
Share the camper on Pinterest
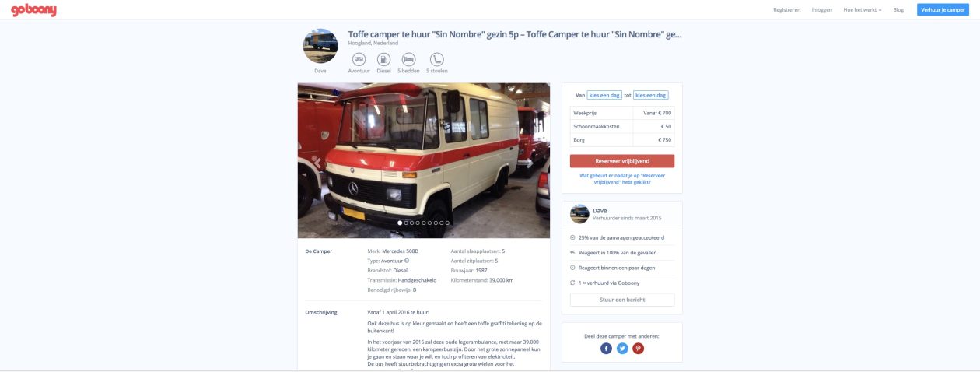pos(638,349)
